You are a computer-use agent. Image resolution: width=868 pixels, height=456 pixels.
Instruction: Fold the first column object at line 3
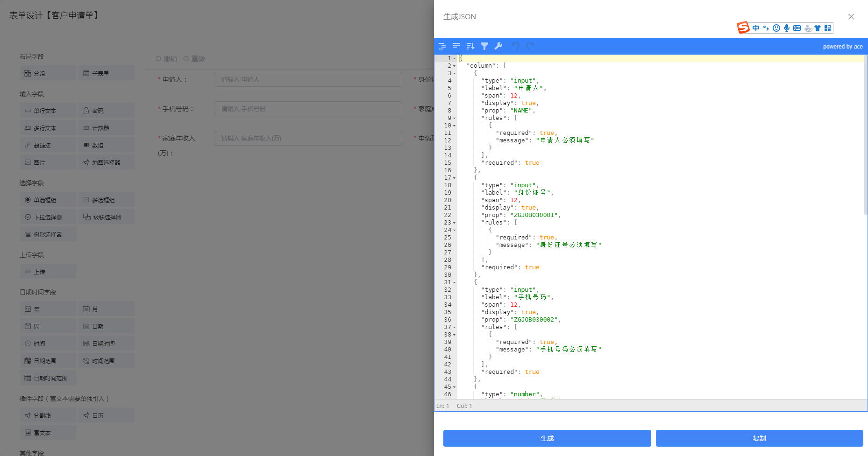(454, 73)
